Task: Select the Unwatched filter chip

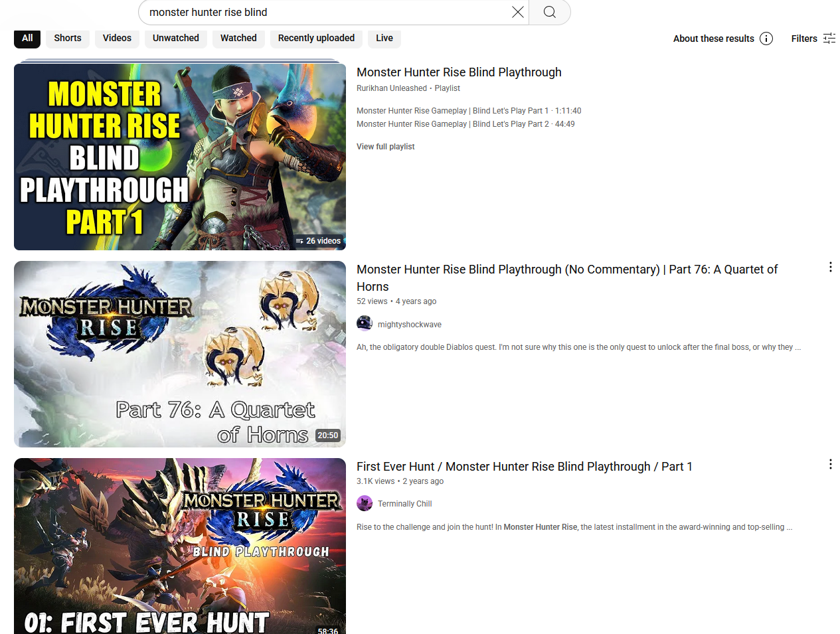Action: click(176, 38)
